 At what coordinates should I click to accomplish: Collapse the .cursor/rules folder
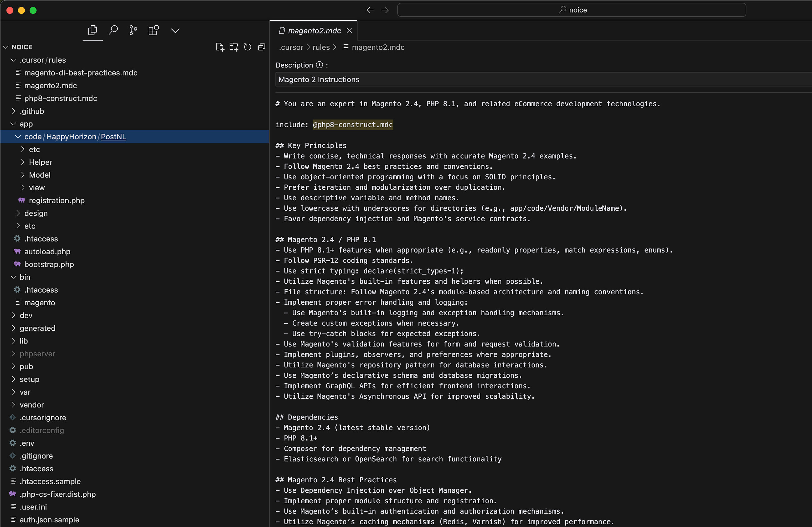(135, 60)
